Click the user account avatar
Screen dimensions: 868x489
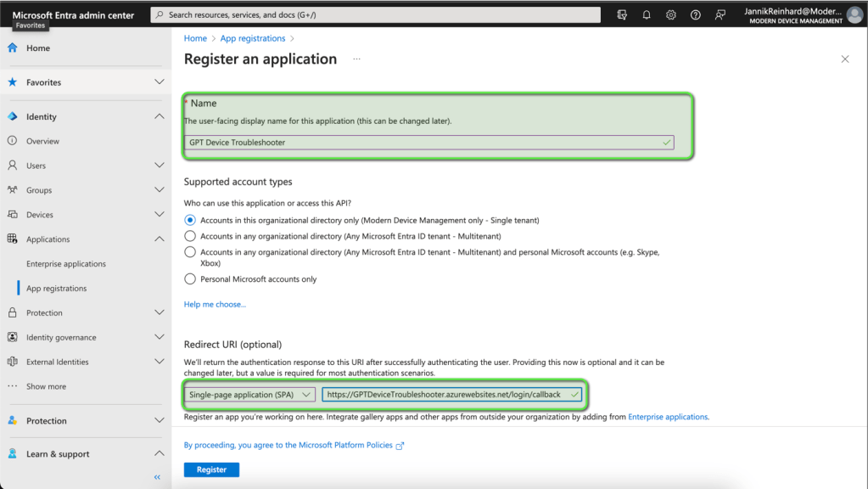pos(854,15)
